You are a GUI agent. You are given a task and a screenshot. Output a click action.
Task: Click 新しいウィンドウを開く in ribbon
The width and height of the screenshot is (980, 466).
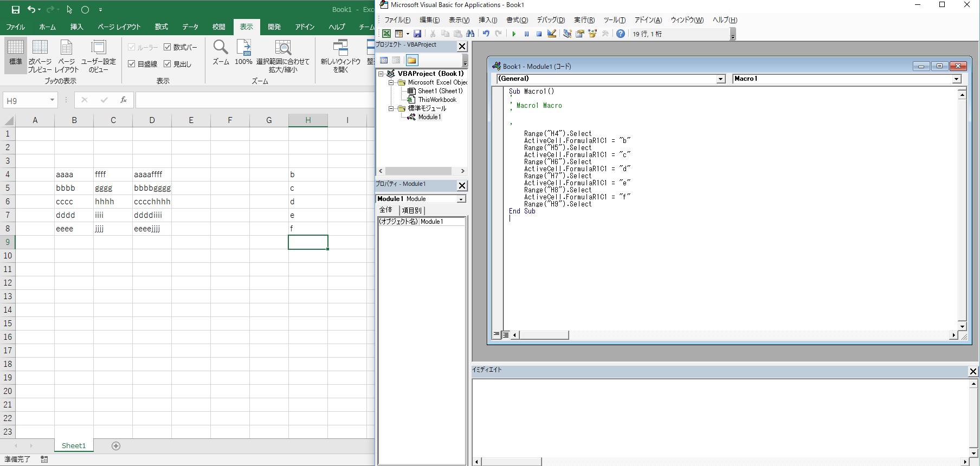coord(340,56)
